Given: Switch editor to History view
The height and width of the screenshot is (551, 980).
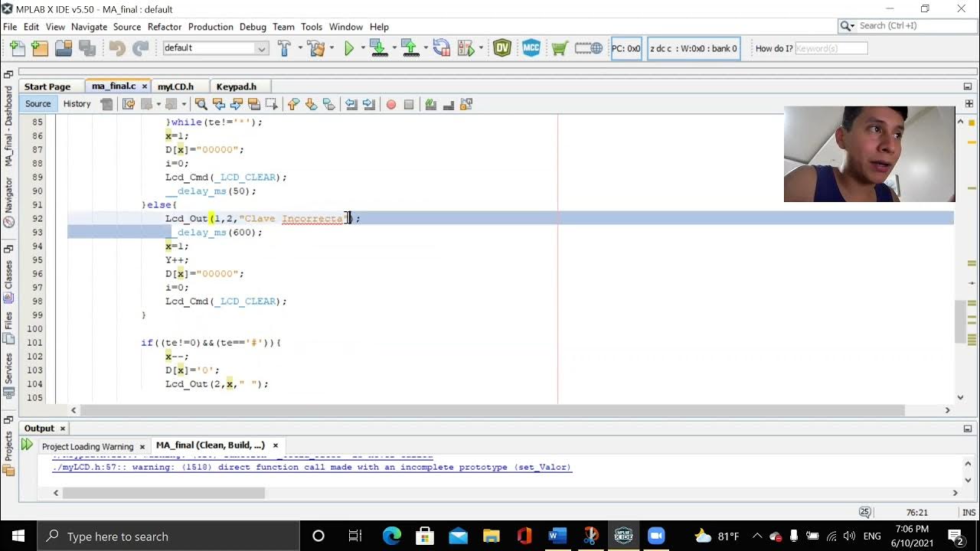Looking at the screenshot, I should click(x=77, y=104).
